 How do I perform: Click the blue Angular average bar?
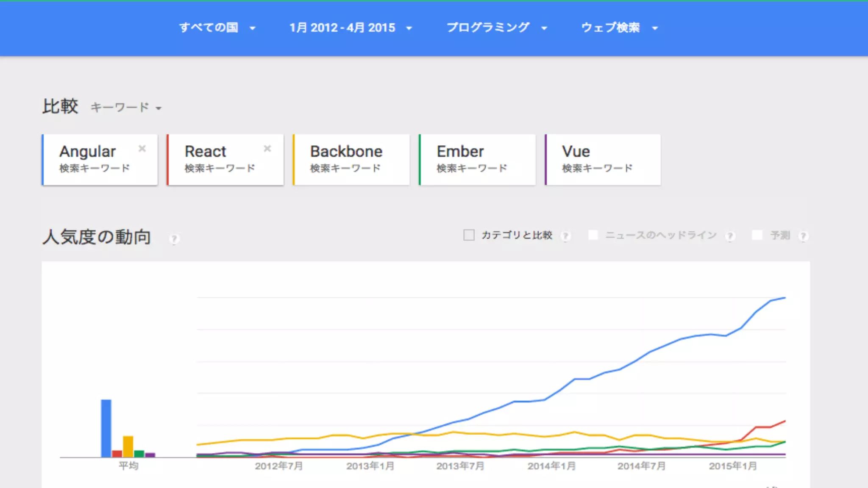(106, 428)
